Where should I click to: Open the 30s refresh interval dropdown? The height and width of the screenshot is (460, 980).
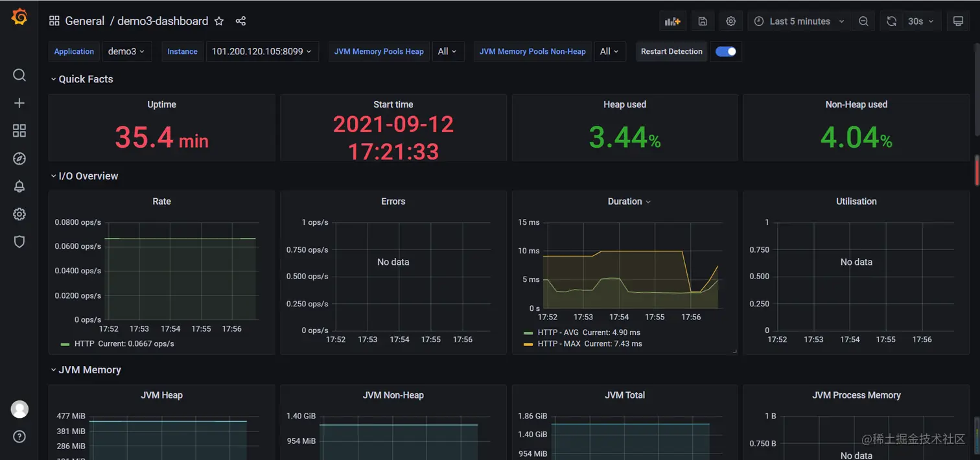pos(921,21)
